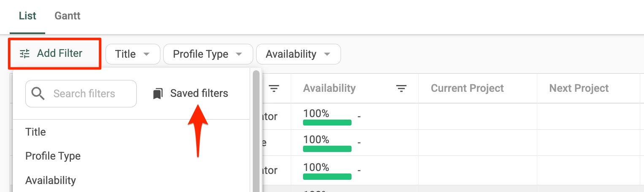Choose Availability from the filter list
Image resolution: width=644 pixels, height=192 pixels.
[51, 180]
